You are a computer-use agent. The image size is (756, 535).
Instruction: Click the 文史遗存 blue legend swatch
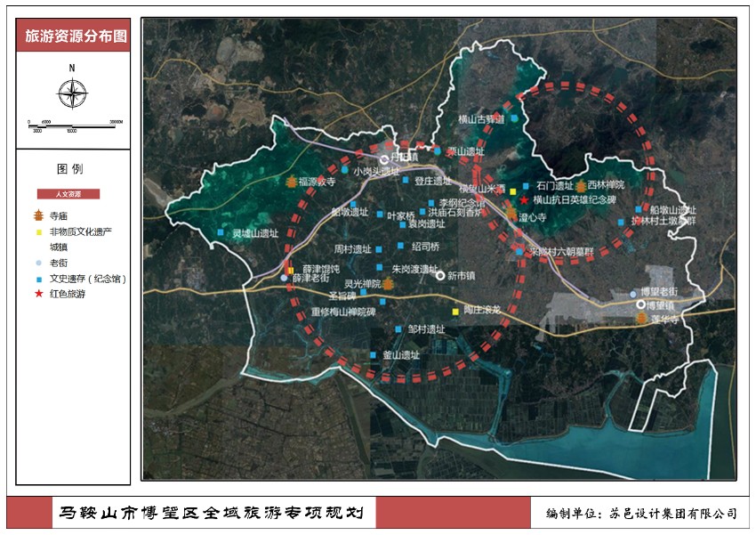37,279
